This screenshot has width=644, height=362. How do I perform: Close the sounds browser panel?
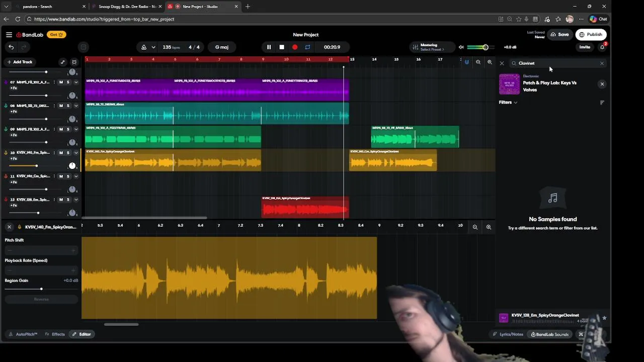coord(502,63)
